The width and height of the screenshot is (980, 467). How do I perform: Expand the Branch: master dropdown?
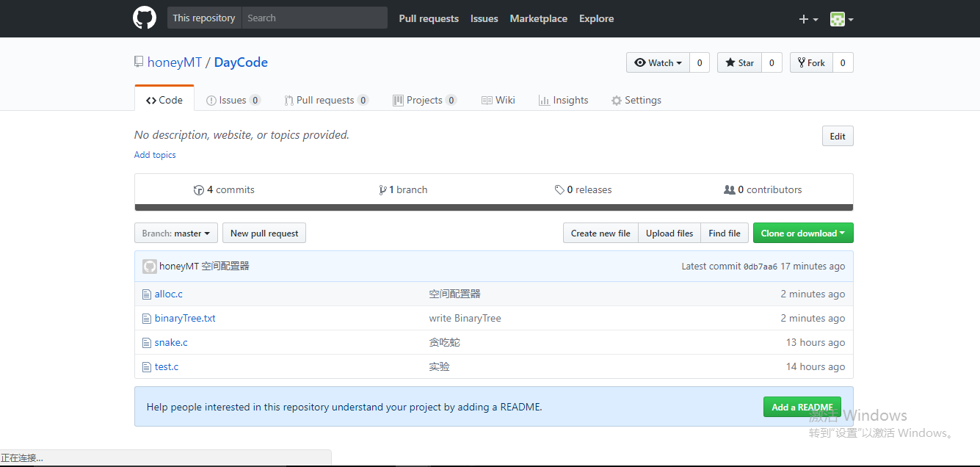[176, 233]
